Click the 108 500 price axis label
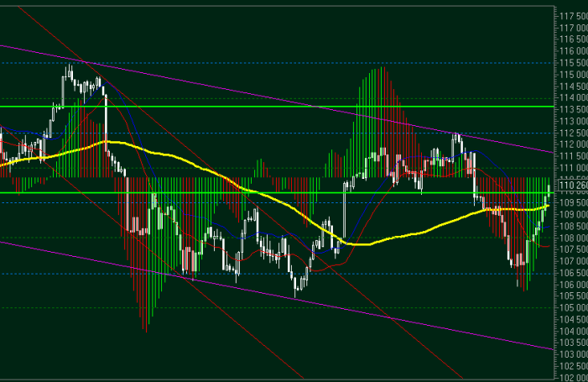Screen dimensions: 588x382 574,226
